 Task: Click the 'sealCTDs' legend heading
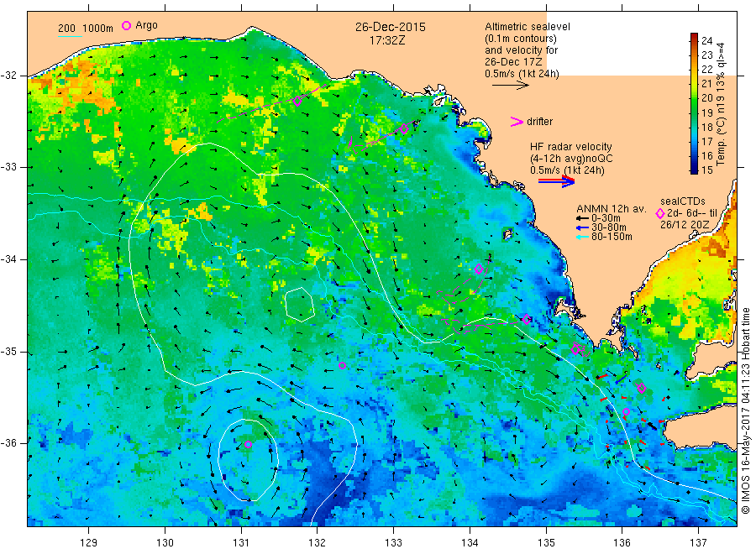[x=683, y=201]
